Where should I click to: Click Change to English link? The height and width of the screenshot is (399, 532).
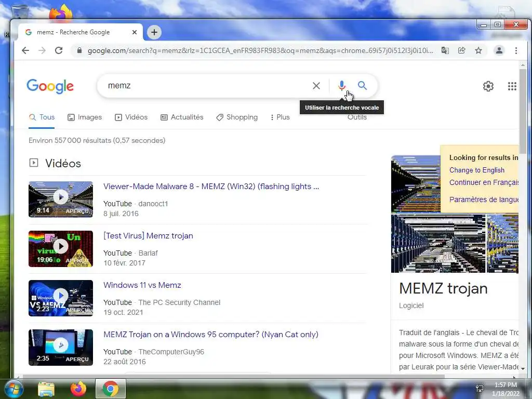(x=477, y=170)
